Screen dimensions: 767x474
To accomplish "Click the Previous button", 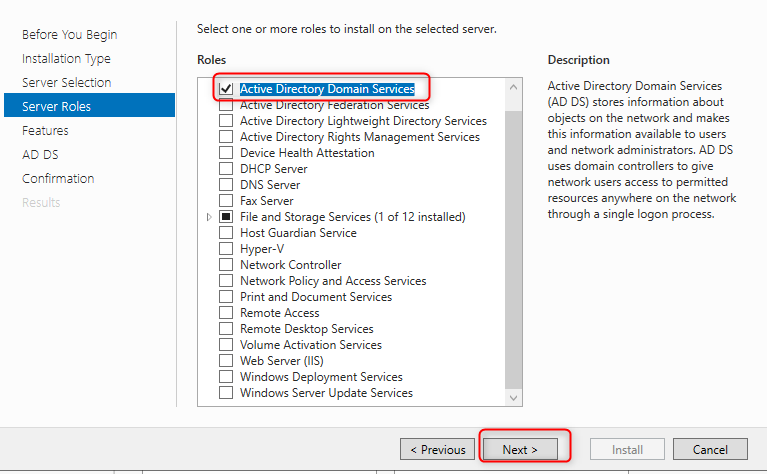I will click(x=437, y=450).
